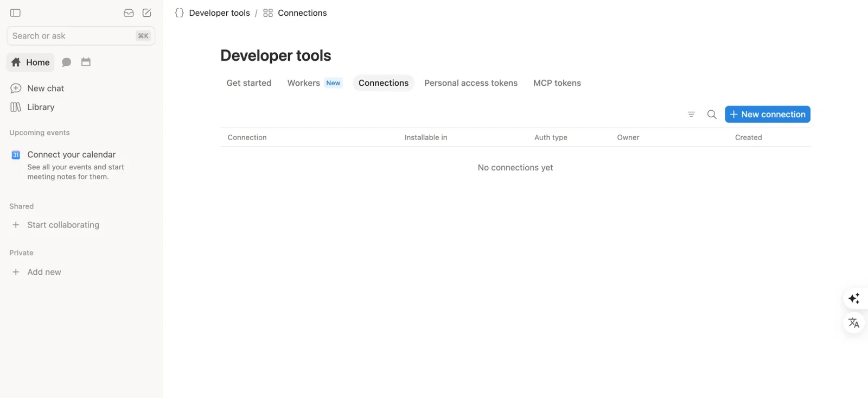Open the Personal access tokens tab
The height and width of the screenshot is (398, 868).
(471, 83)
